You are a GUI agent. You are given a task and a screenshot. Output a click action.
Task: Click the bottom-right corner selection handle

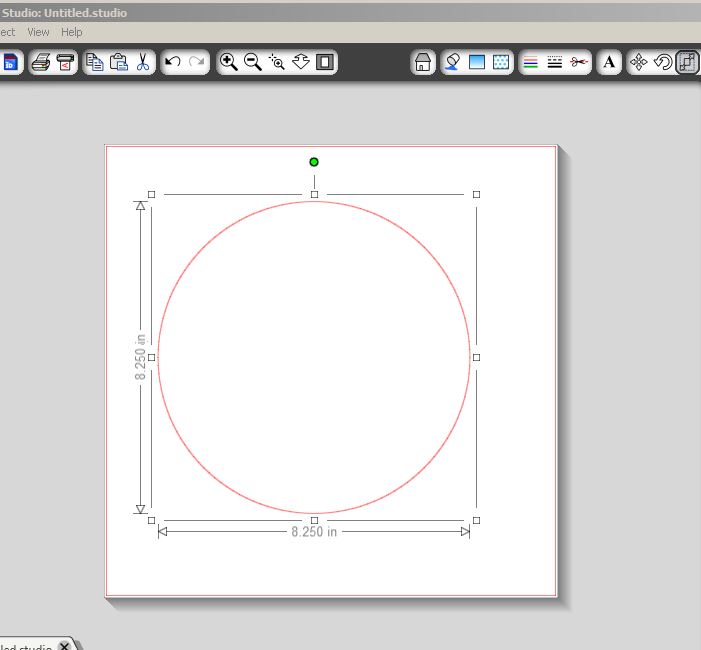(x=477, y=520)
